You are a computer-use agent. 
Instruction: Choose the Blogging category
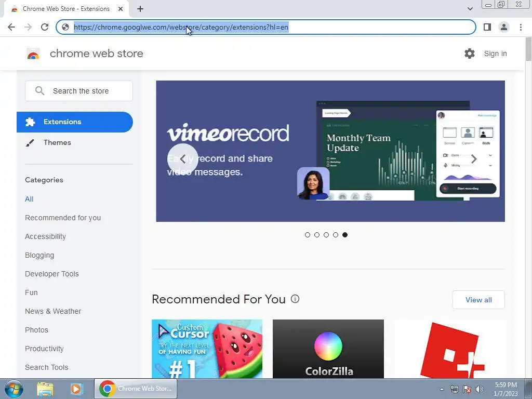tap(39, 255)
